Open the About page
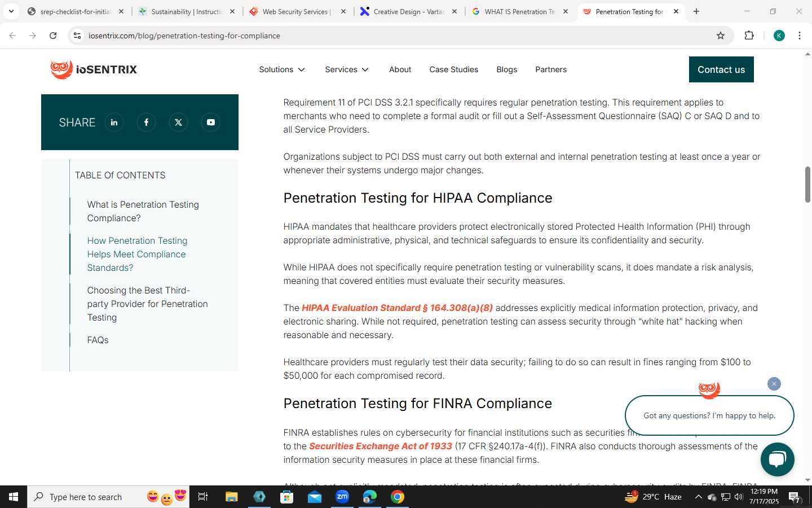812x508 pixels. coord(400,69)
